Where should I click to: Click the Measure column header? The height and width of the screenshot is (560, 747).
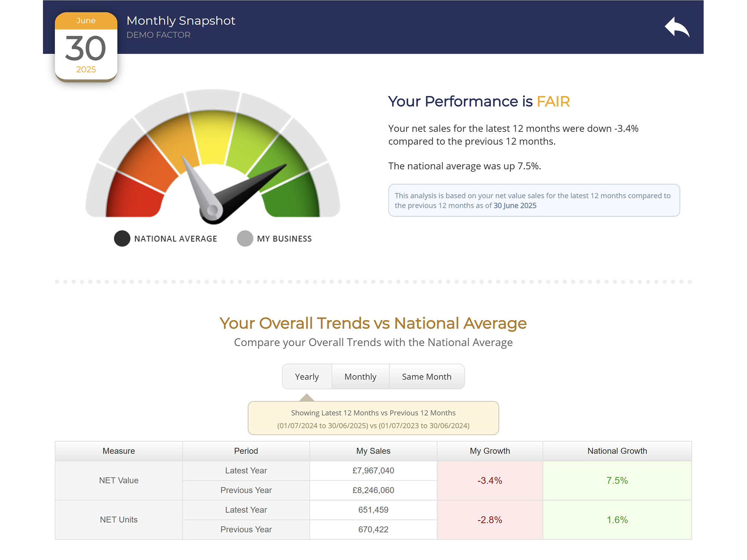click(x=119, y=451)
